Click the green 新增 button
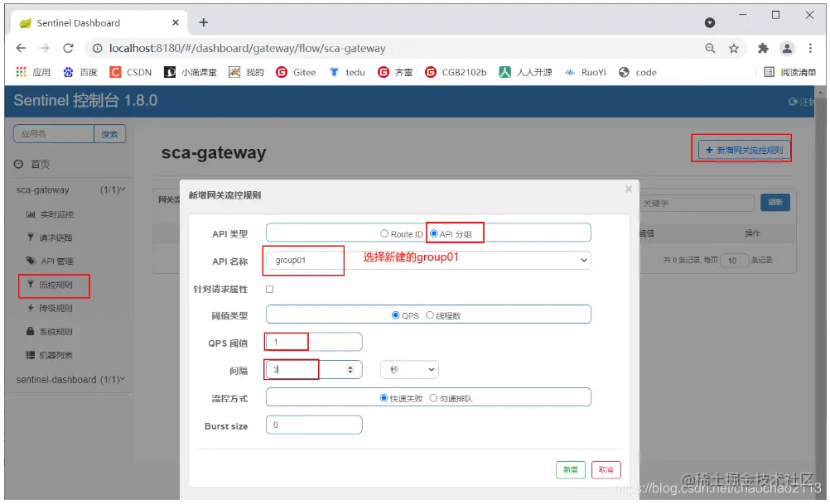This screenshot has height=504, width=830. click(x=570, y=469)
